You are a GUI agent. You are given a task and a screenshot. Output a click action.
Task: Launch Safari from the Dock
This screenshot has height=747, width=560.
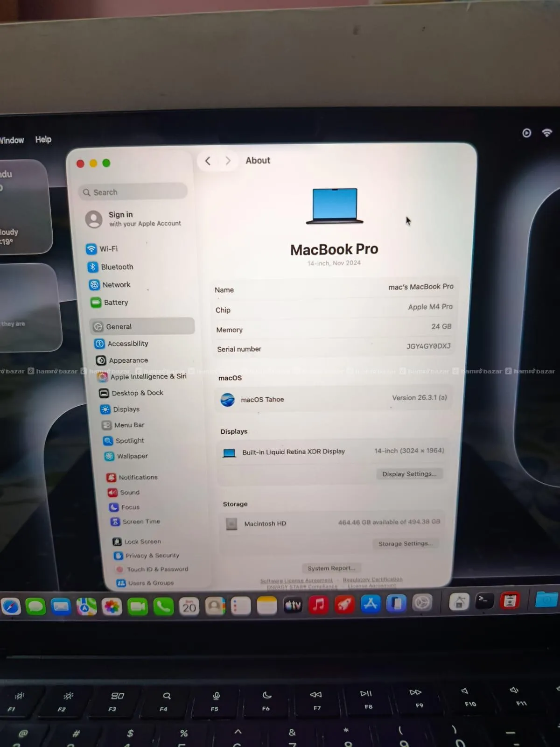click(11, 606)
